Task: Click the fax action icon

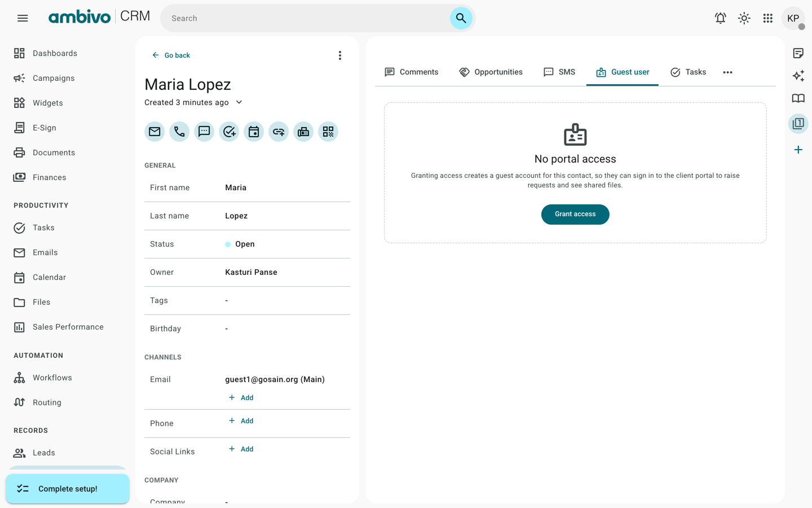Action: pos(303,132)
